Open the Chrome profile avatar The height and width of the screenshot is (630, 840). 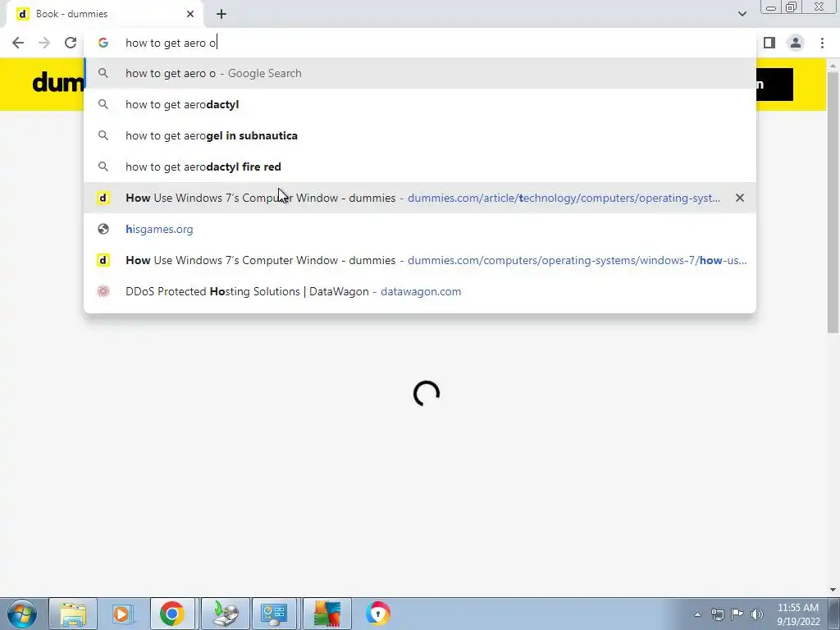point(796,43)
